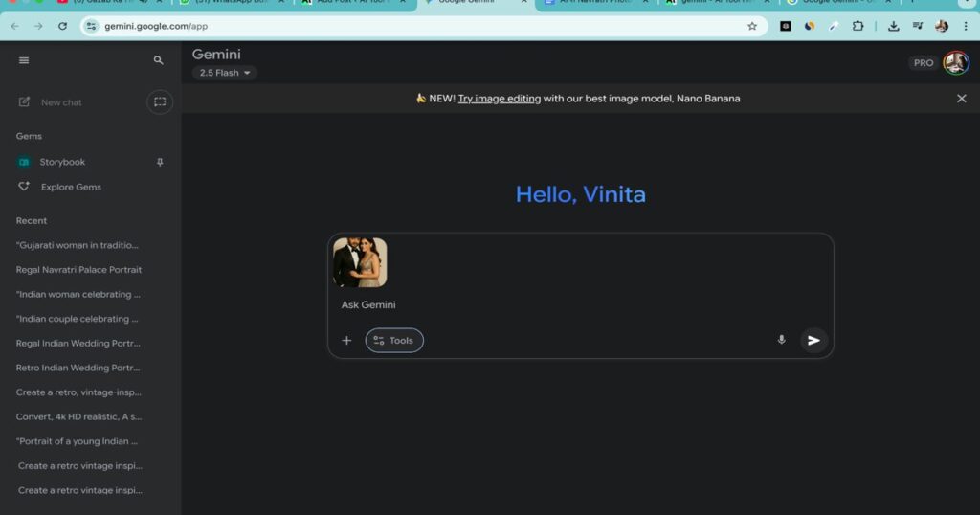Viewport: 980px width, 515px height.
Task: Open recent chat "Gujarati woman in traditio..."
Action: (78, 245)
